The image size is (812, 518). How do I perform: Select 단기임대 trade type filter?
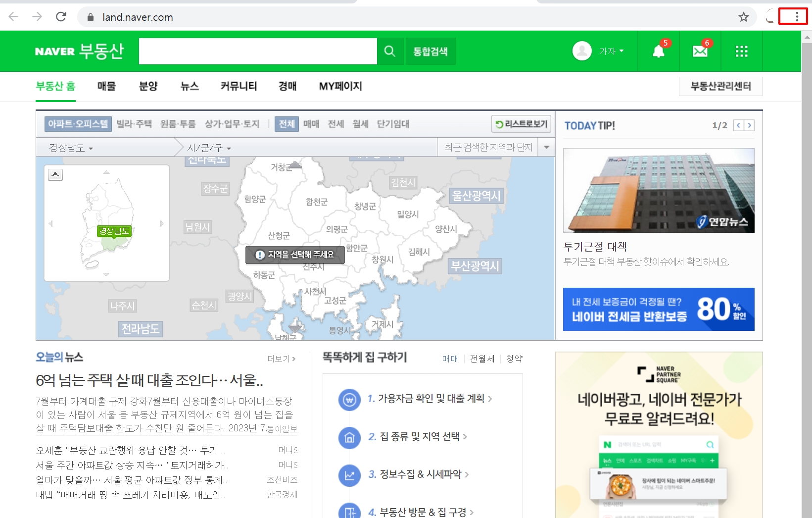coord(393,124)
